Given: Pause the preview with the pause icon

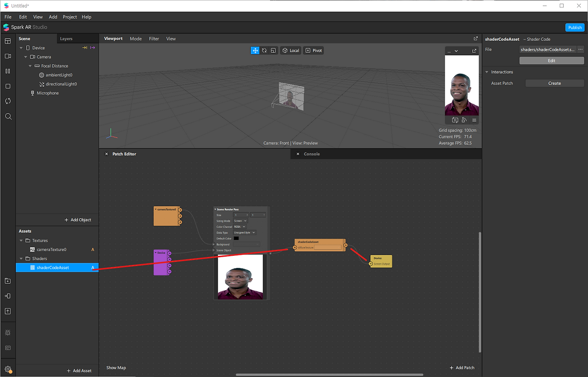Looking at the screenshot, I should click(x=8, y=71).
